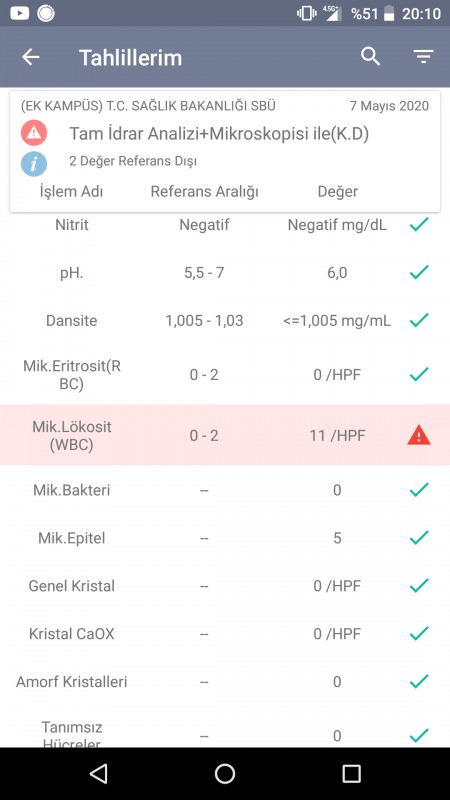Select the highlighted Mik.Lökosit (WBC) row
450x800 pixels.
tap(225, 435)
